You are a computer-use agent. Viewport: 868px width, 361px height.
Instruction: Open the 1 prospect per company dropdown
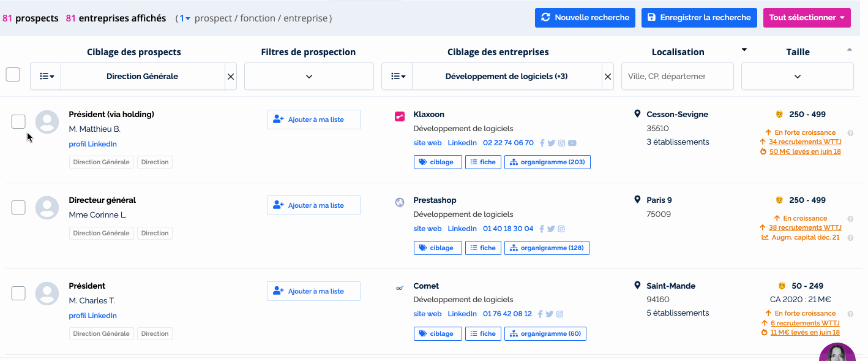coord(184,18)
